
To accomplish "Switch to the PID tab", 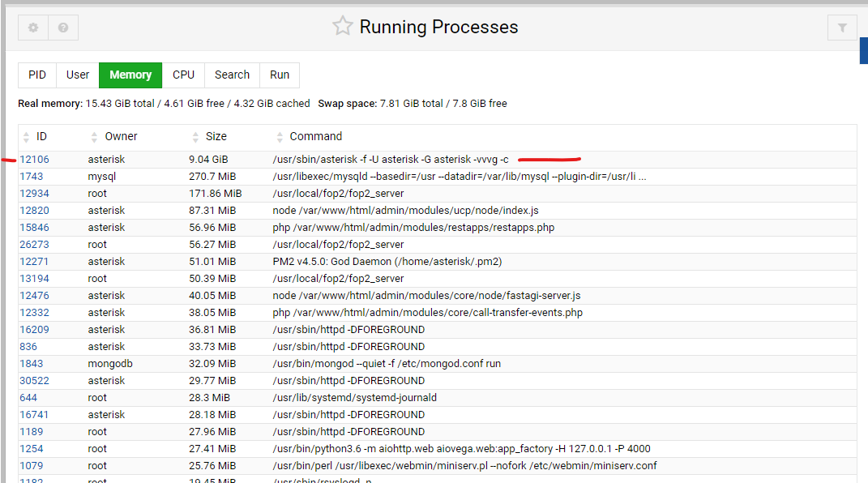I will pyautogui.click(x=37, y=75).
